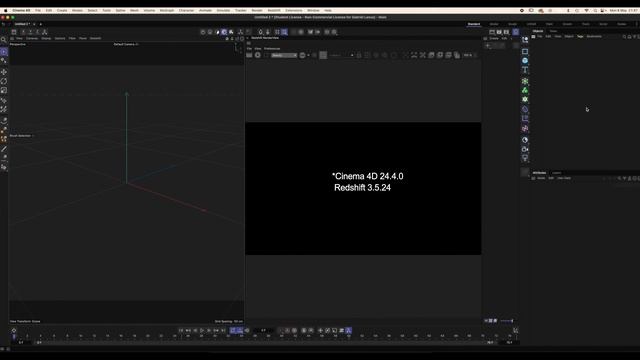Click the blue sphere icon in object palette
The width and height of the screenshot is (640, 360).
(525, 61)
